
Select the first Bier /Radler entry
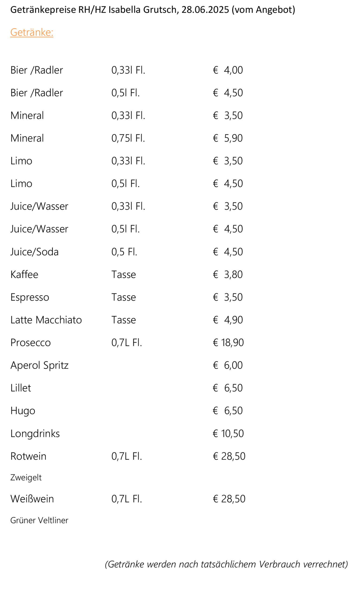[x=37, y=70]
